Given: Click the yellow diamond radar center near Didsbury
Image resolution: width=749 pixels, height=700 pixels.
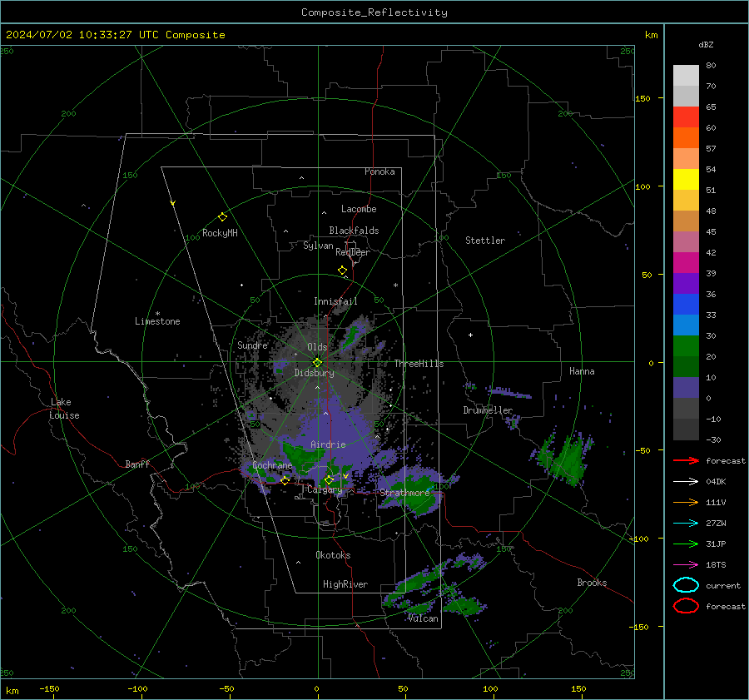Looking at the screenshot, I should point(317,363).
